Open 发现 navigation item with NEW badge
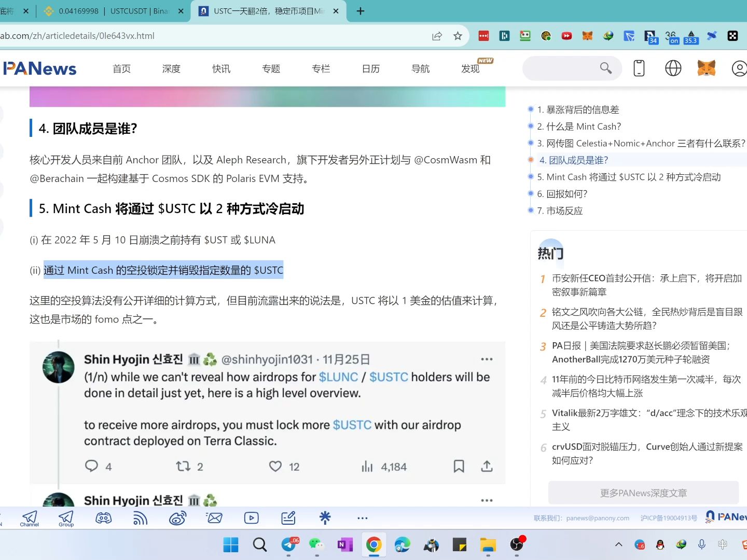This screenshot has width=747, height=560. coord(471,68)
